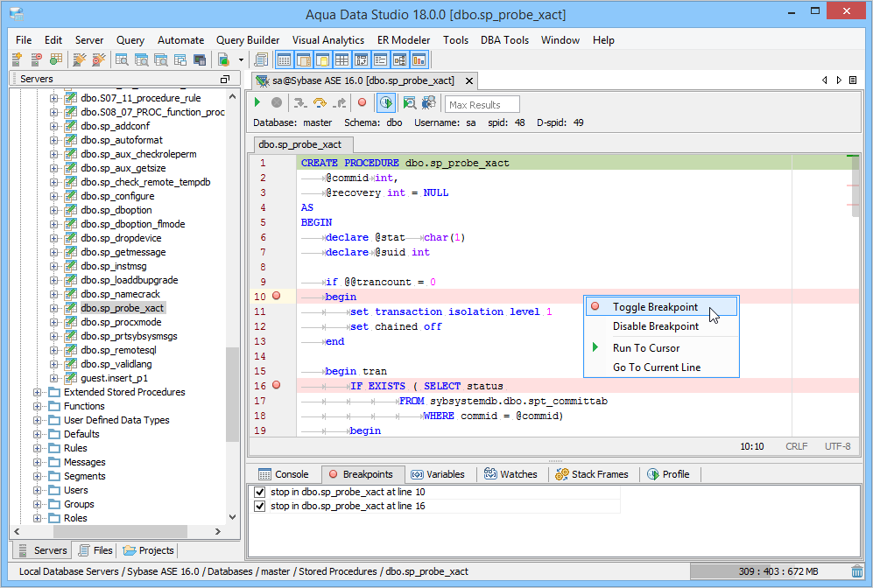Click the red breakpoint toolbar icon
873x588 pixels.
coord(362,103)
